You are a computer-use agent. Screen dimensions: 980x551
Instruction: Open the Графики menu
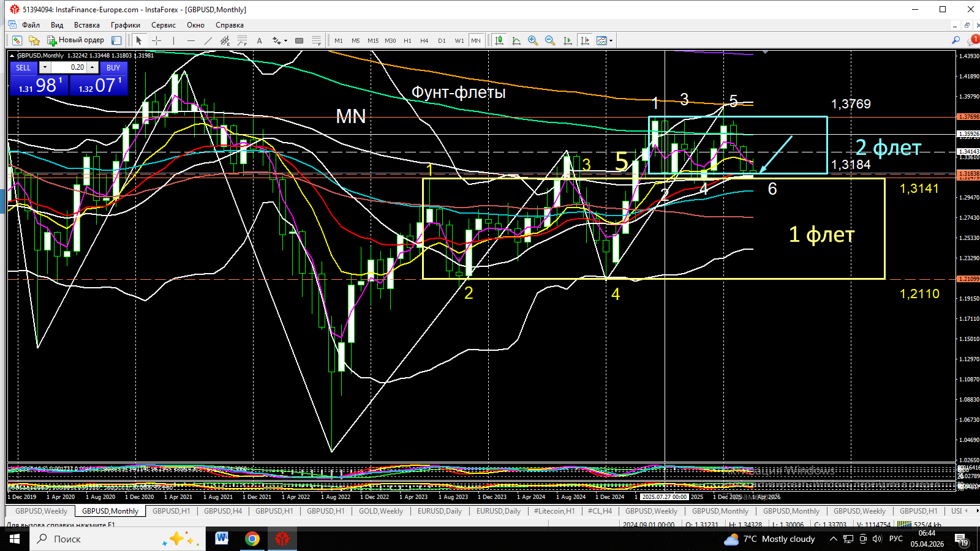(126, 25)
